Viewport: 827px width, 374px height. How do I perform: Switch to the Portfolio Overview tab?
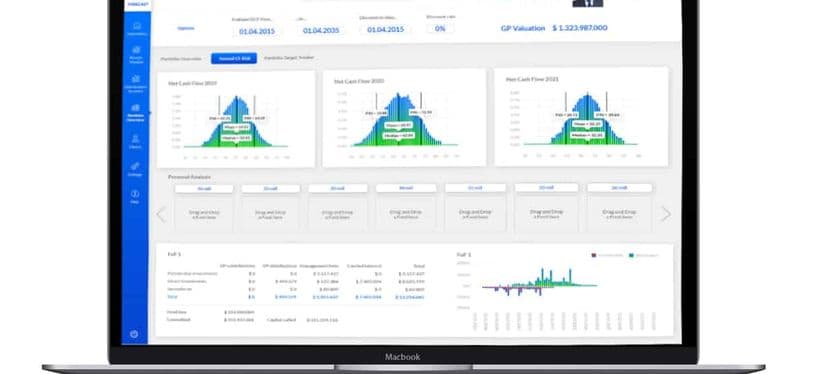pos(181,59)
